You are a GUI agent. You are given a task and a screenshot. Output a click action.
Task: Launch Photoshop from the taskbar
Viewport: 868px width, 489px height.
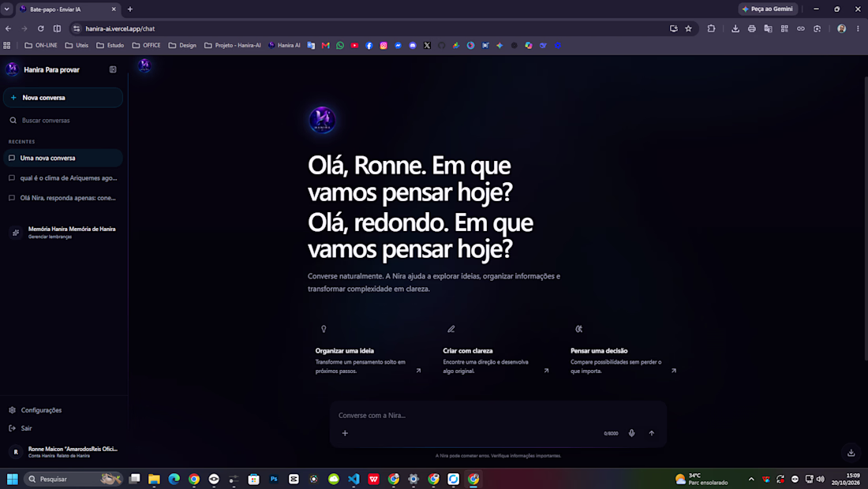[x=274, y=479]
